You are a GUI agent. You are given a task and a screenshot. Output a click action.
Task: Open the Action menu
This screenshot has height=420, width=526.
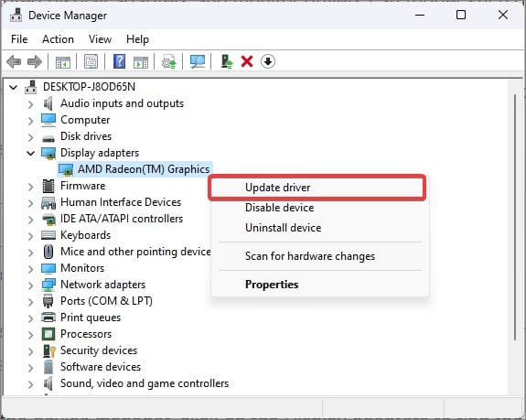tap(58, 39)
